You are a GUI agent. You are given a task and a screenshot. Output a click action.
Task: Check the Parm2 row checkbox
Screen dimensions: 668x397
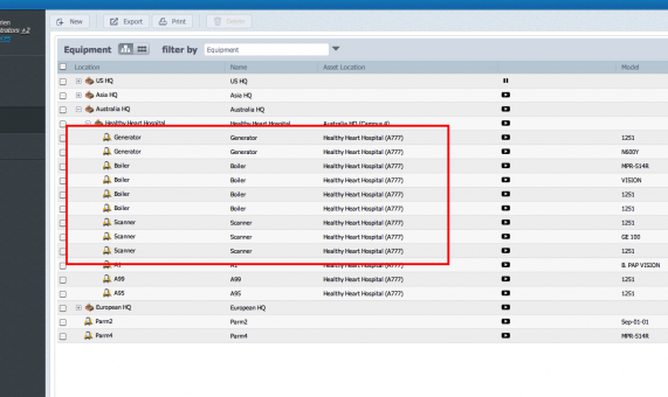pyautogui.click(x=63, y=322)
